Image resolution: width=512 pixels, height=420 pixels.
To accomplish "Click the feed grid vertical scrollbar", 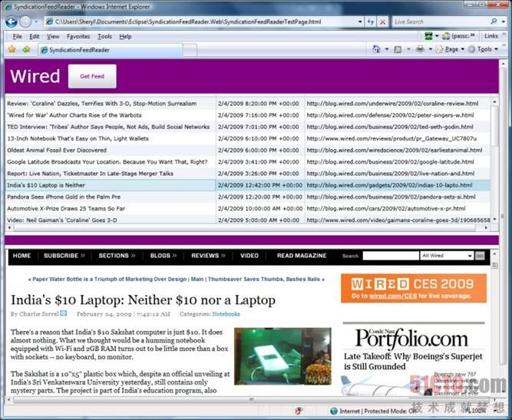I will [x=494, y=160].
